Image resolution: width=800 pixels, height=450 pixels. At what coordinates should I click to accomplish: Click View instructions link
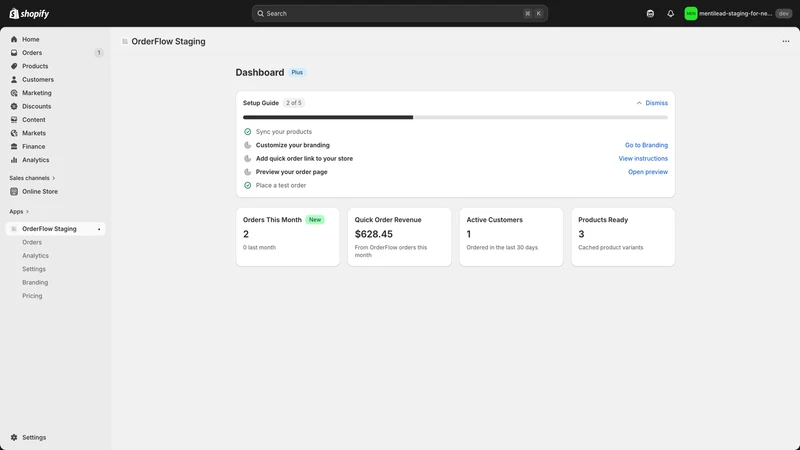tap(643, 159)
